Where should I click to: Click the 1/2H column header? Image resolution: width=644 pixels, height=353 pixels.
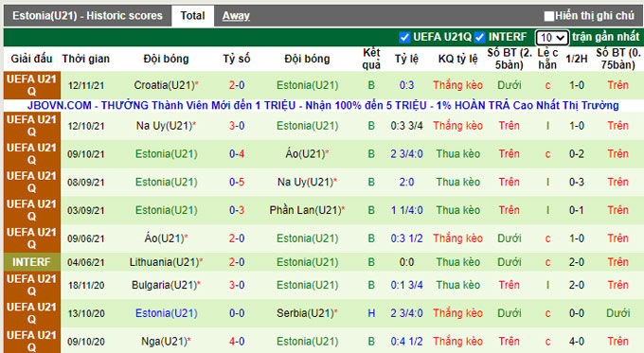click(576, 59)
